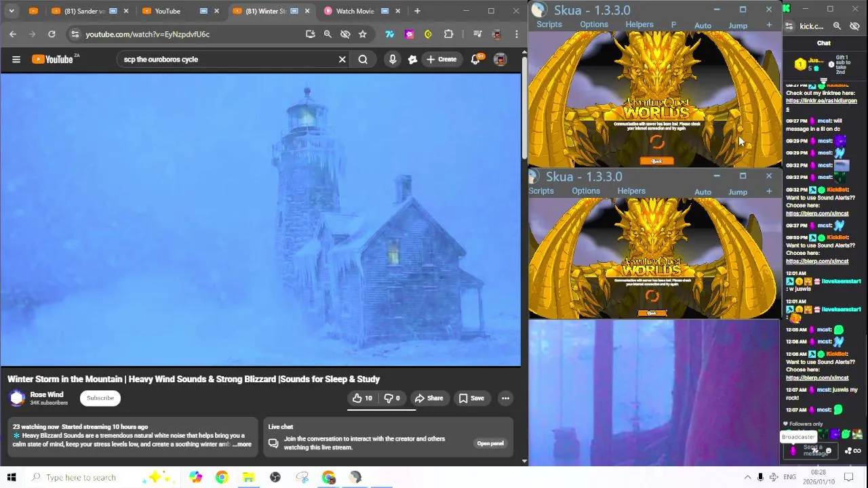Open Windows Start menu
Viewport: 868px width, 488px height.
coord(12,477)
